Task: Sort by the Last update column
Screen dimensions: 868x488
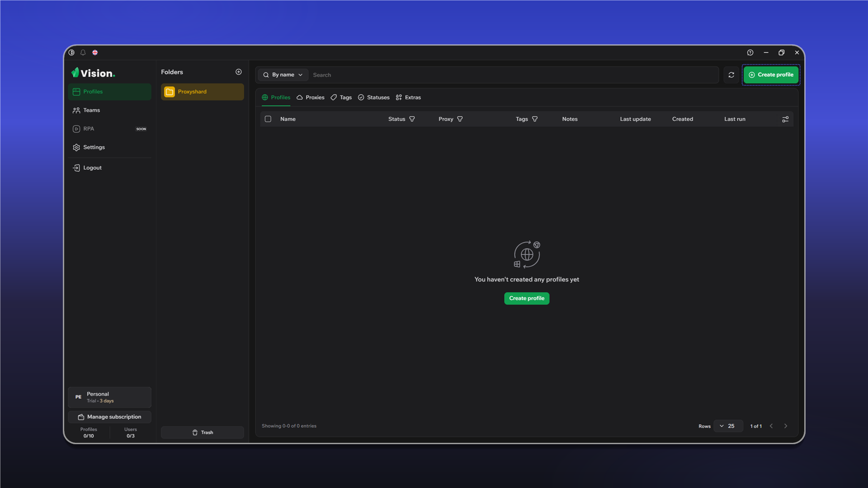Action: coord(635,119)
